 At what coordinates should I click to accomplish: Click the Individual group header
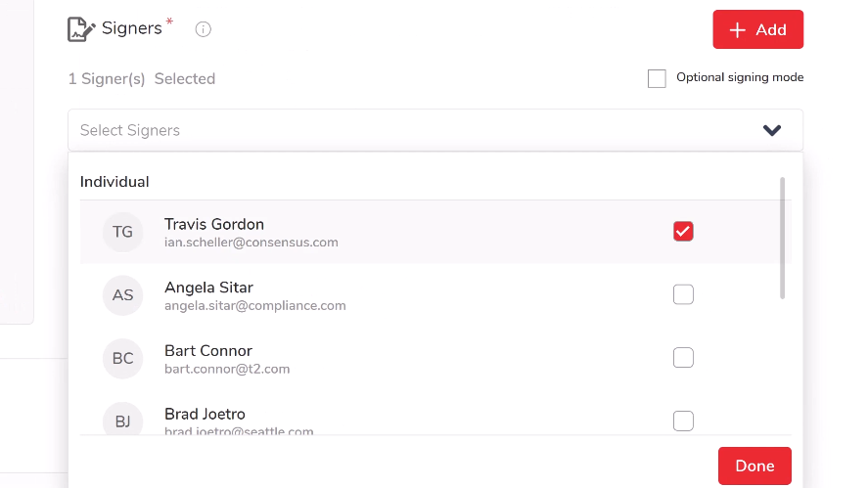[114, 182]
